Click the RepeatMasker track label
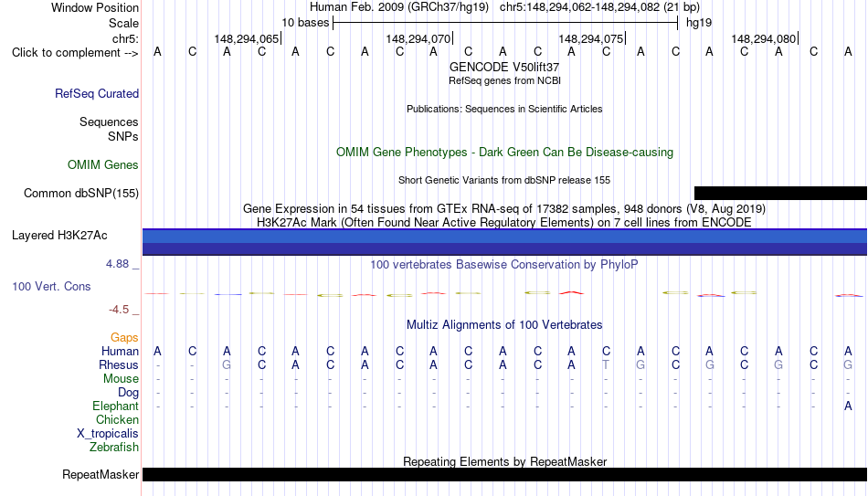This screenshot has height=496, width=868. click(101, 474)
